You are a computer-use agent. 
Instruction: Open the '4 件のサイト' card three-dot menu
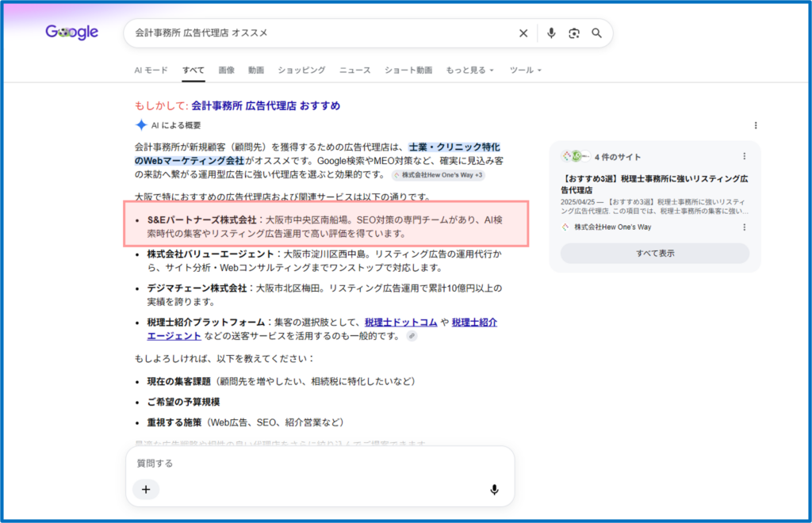point(744,156)
